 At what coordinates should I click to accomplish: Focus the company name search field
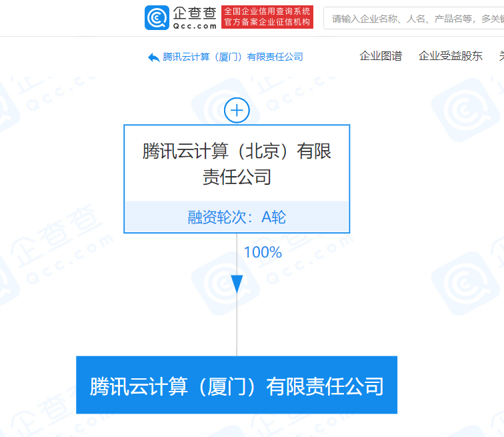[x=414, y=19]
